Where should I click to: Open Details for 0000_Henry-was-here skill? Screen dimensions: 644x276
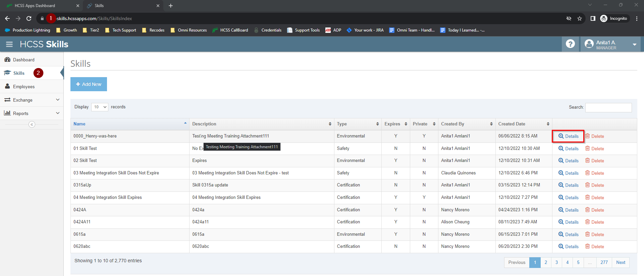tap(569, 136)
